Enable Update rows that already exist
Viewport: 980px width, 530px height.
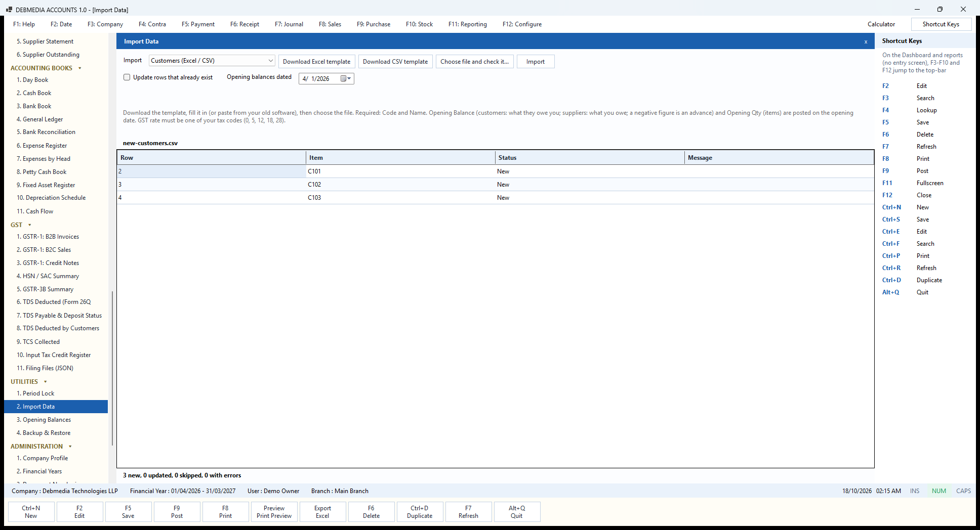127,77
